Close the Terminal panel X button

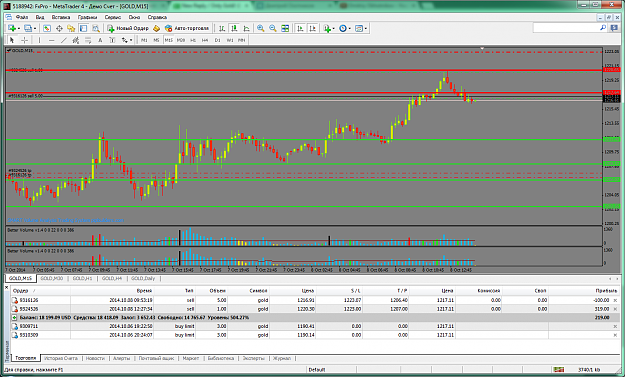(6, 287)
